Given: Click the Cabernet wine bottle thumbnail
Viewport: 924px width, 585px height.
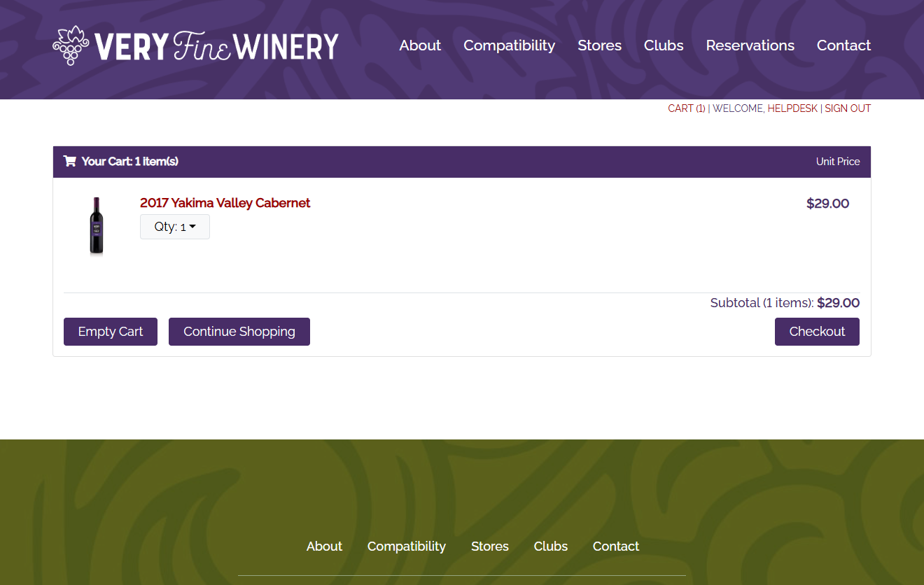Looking at the screenshot, I should click(x=97, y=226).
